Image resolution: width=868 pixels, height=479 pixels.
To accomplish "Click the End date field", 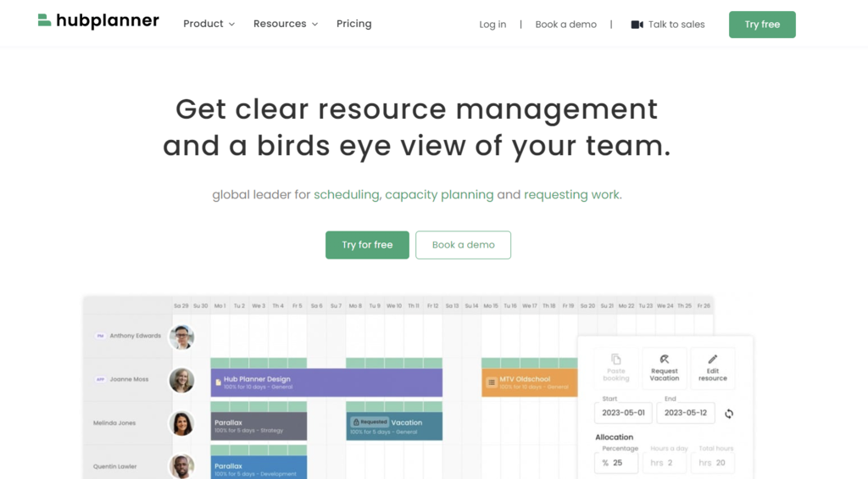I will click(x=685, y=413).
